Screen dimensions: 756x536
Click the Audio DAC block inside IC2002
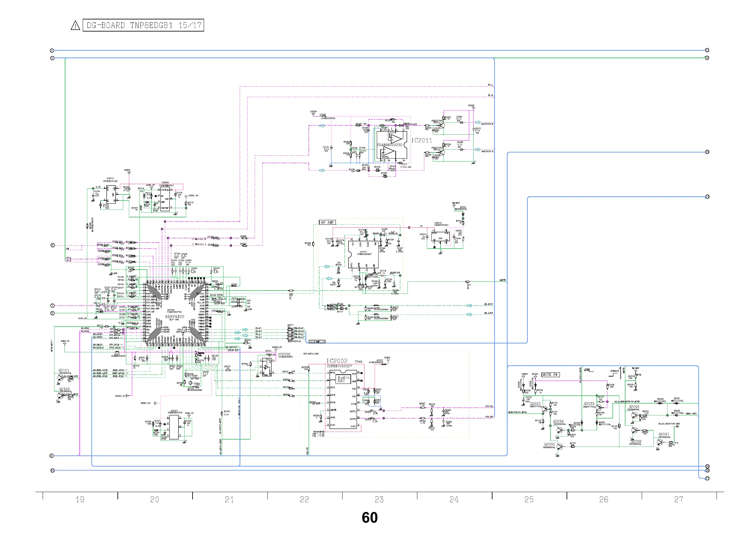pos(343,379)
